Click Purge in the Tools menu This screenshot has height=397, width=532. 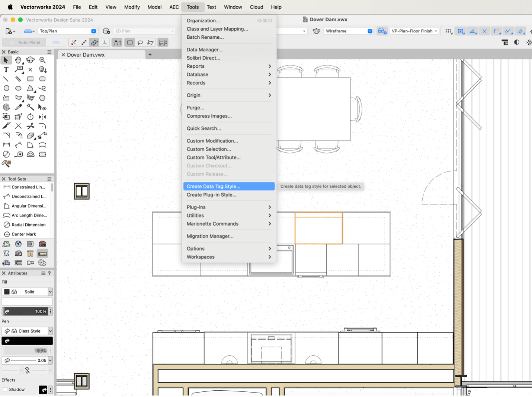coord(195,108)
